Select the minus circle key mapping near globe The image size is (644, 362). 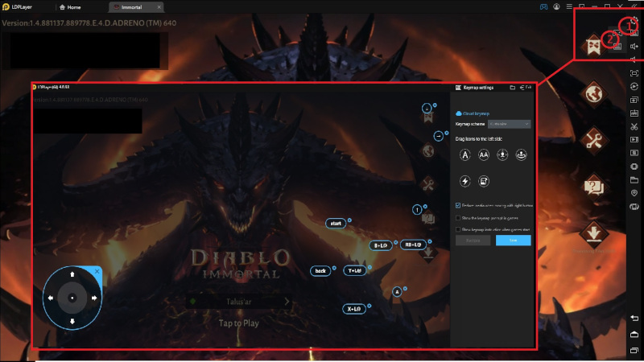[438, 136]
